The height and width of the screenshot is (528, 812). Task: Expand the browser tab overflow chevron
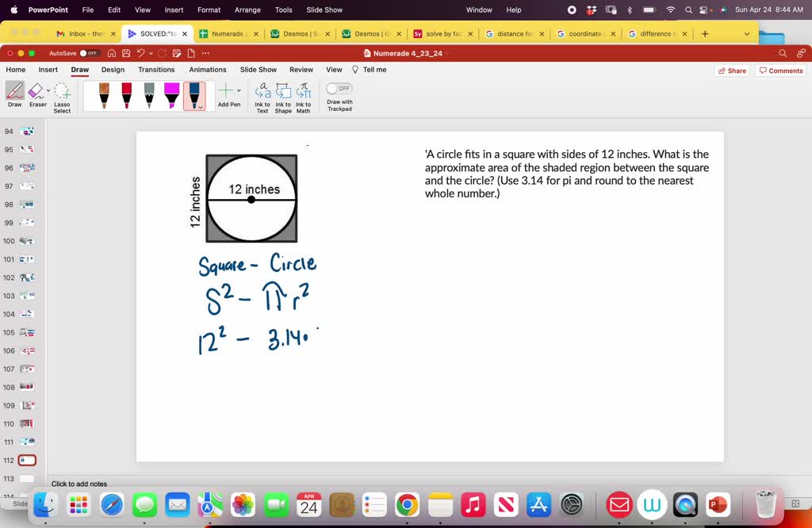coord(745,34)
